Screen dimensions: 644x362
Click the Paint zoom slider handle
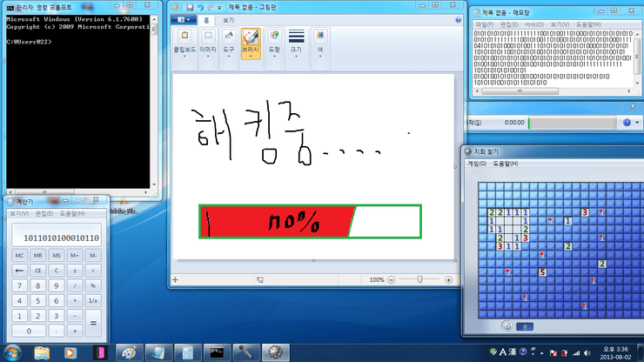(x=420, y=280)
